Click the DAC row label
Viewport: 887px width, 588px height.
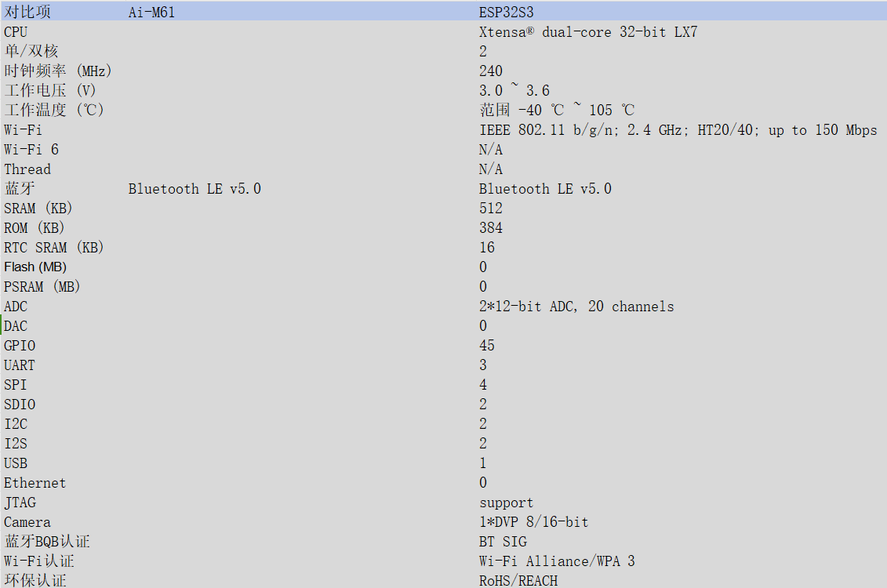coord(15,325)
